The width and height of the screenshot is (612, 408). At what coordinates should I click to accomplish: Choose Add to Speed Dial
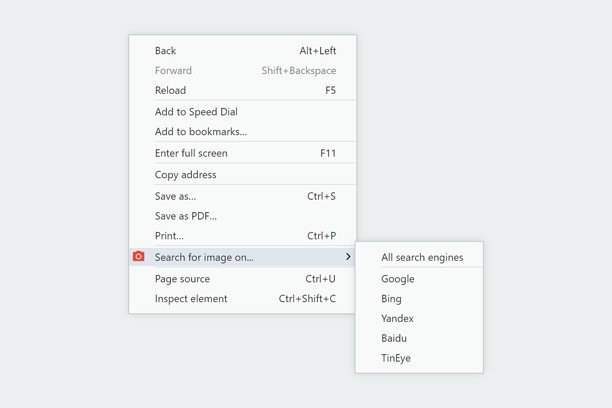click(x=196, y=112)
